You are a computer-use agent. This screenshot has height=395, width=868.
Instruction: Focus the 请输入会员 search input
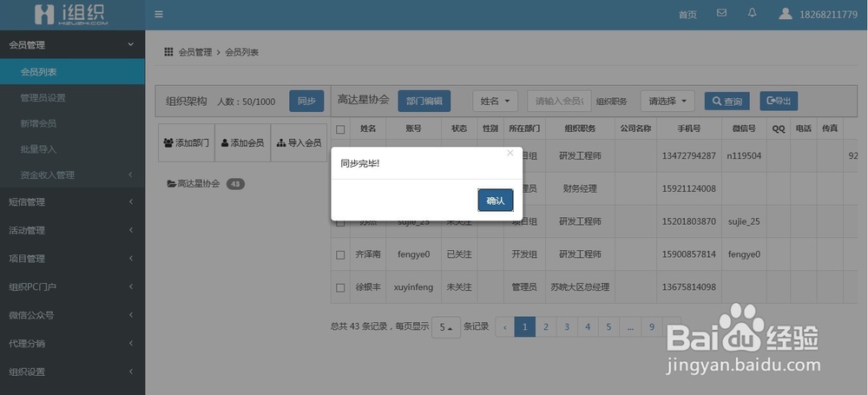[x=559, y=102]
